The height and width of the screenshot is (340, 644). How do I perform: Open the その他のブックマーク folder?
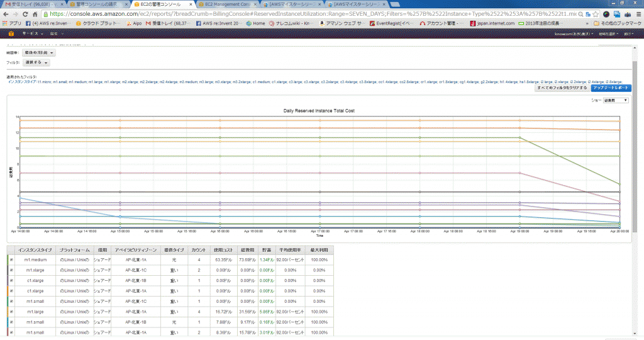[618, 23]
